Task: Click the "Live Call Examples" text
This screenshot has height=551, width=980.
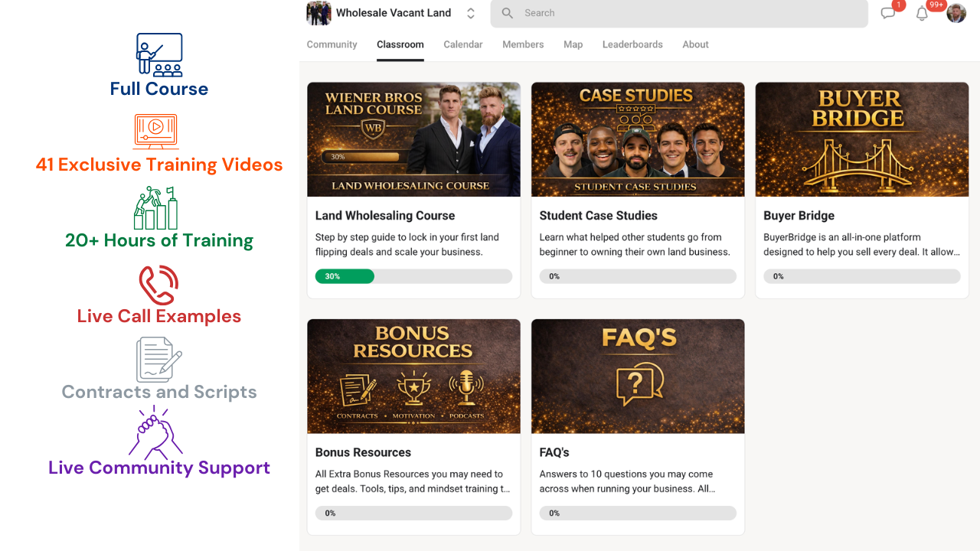Action: tap(159, 316)
